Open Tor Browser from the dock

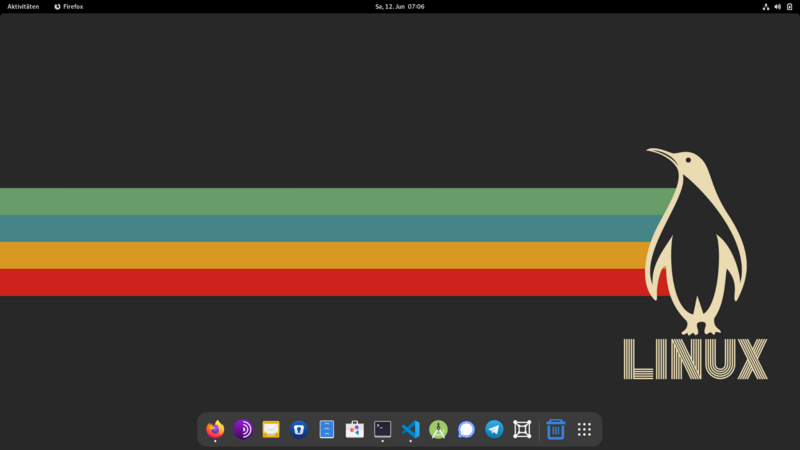pyautogui.click(x=243, y=429)
